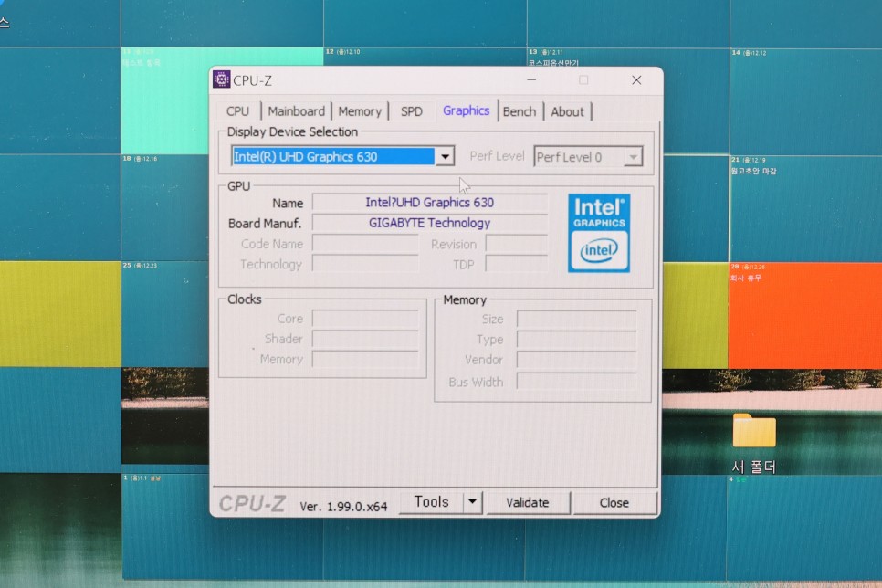Click the GPU Name field
This screenshot has height=588, width=882.
point(430,203)
